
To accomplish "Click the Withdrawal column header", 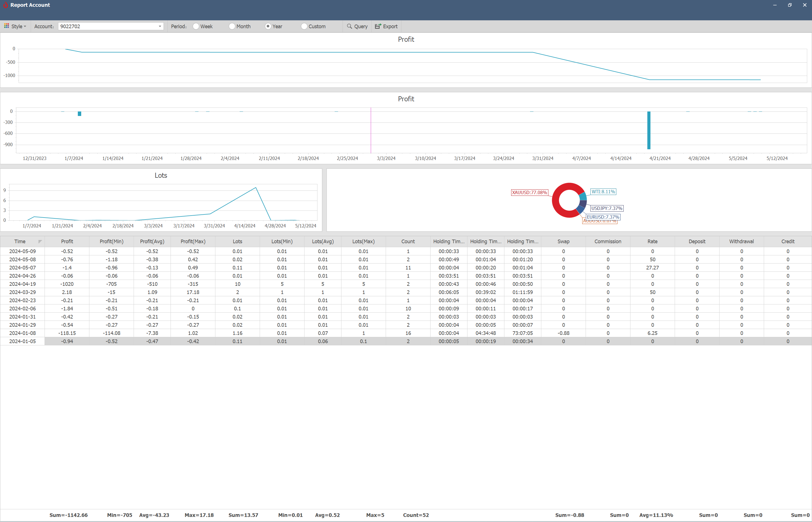I will tap(742, 241).
